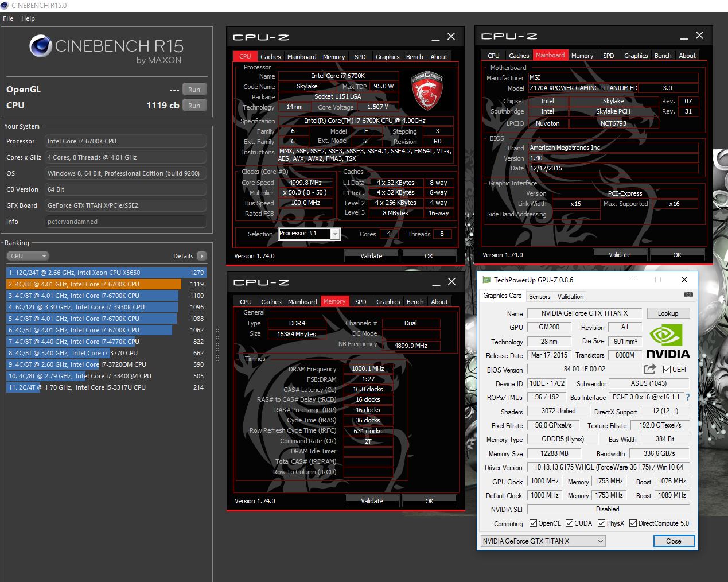Viewport: 728px width, 582px height.
Task: Click the mainboard Model Z170A XPOWER field
Action: coord(582,88)
